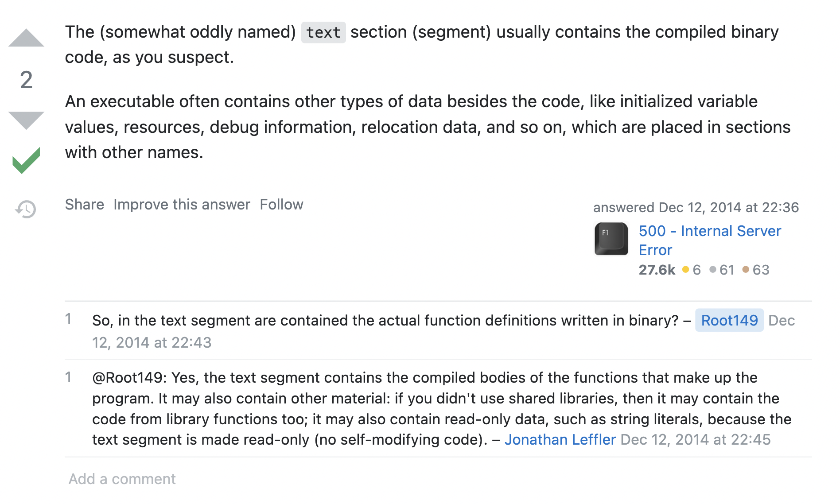Image resolution: width=840 pixels, height=504 pixels.
Task: Click Add a comment field
Action: pyautogui.click(x=122, y=479)
